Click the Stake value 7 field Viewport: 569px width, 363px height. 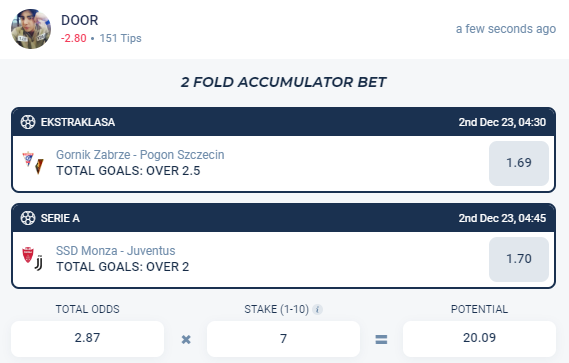(x=283, y=338)
